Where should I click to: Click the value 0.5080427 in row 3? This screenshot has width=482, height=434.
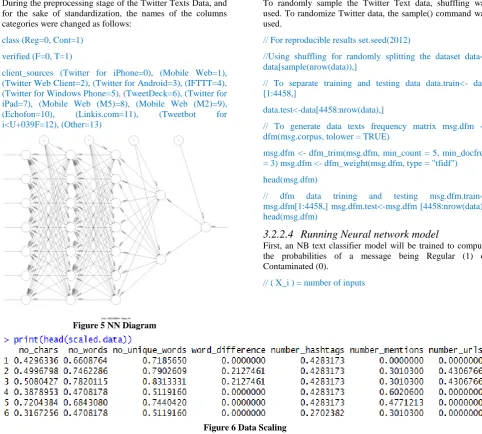[x=36, y=382]
